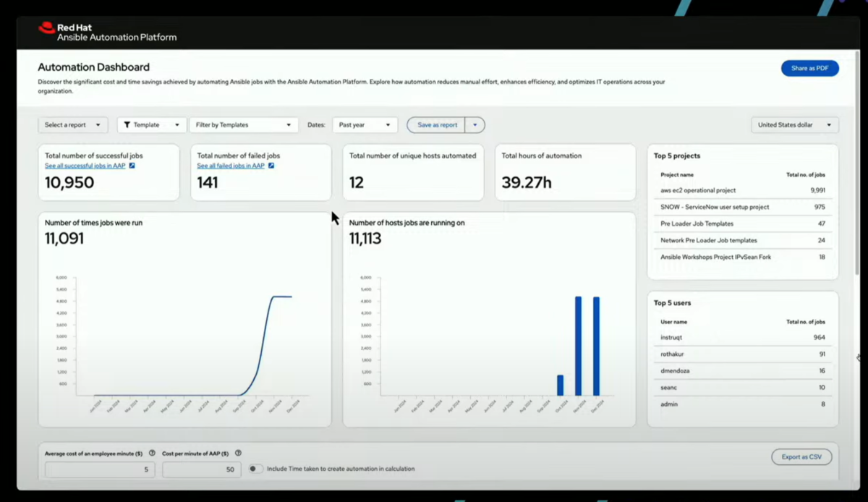This screenshot has width=868, height=502.
Task: Click help icon next to Cost per minute of AAP
Action: click(238, 453)
